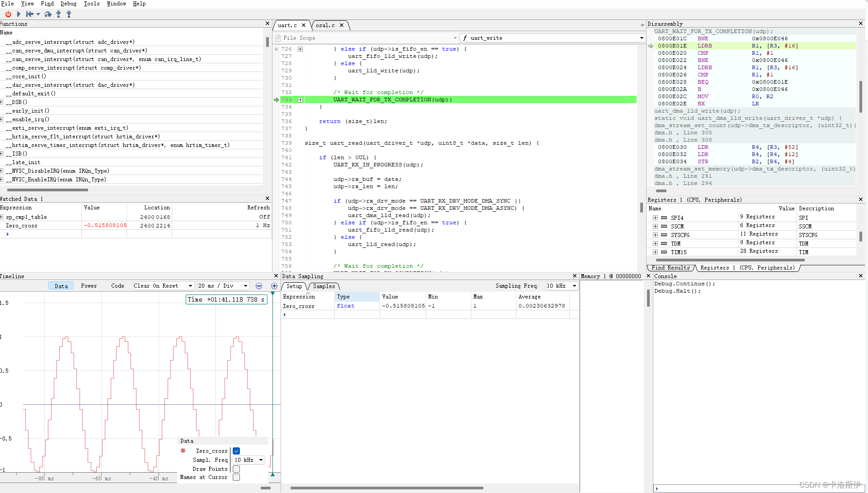This screenshot has height=493, width=868.
Task: Open the Samples tab in Data Sampling
Action: click(x=324, y=286)
